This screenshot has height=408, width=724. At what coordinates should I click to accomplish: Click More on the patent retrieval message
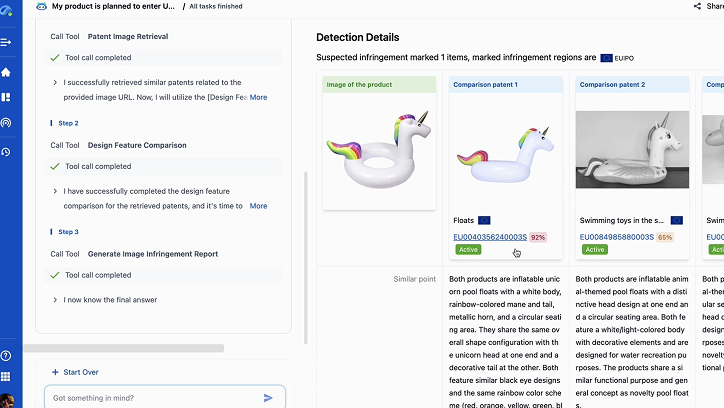click(259, 97)
